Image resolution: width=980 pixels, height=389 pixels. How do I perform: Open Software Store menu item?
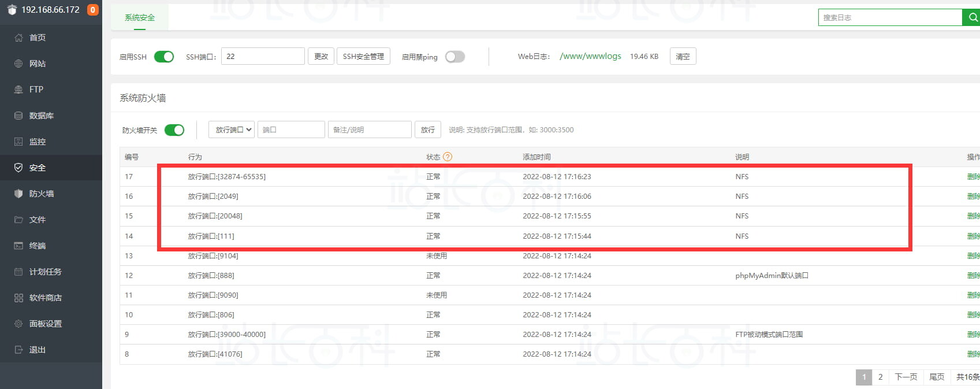tap(45, 298)
